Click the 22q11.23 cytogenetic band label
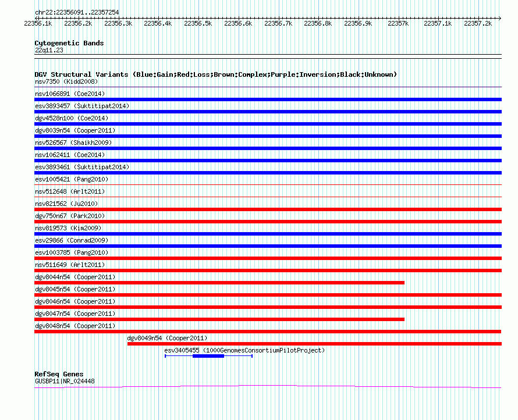This screenshot has width=518, height=420. (x=49, y=50)
